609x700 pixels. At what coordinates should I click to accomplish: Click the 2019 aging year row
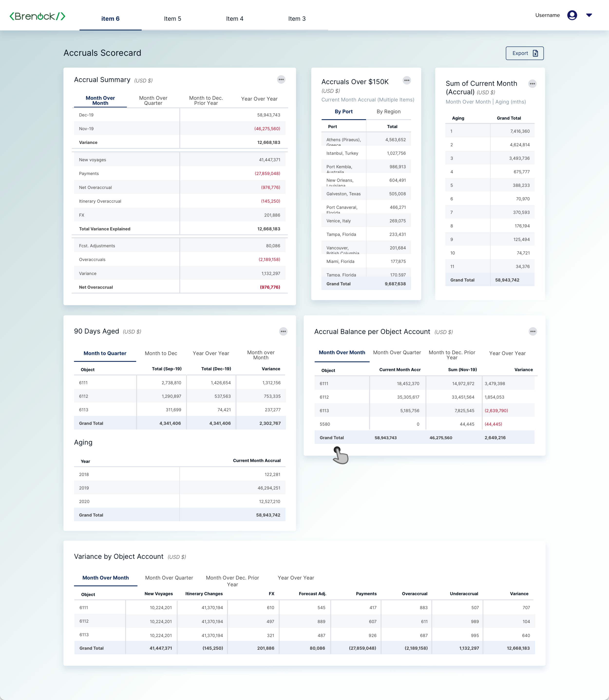coord(180,488)
